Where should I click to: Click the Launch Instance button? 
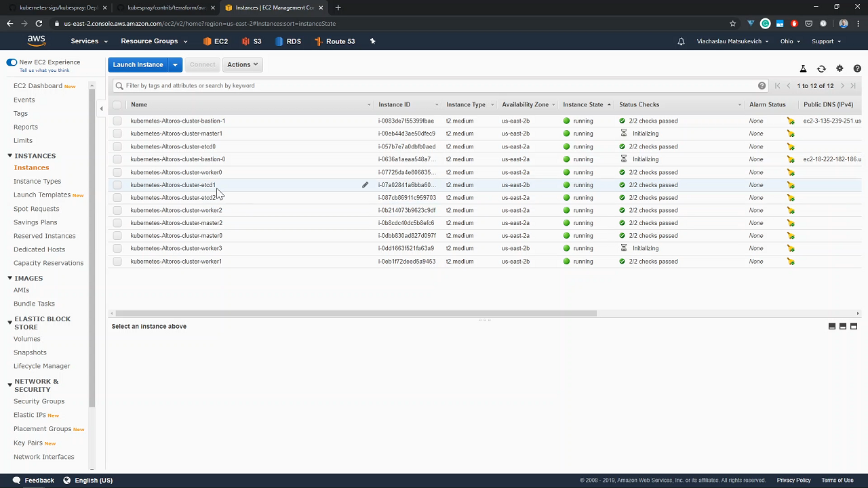[x=138, y=64]
